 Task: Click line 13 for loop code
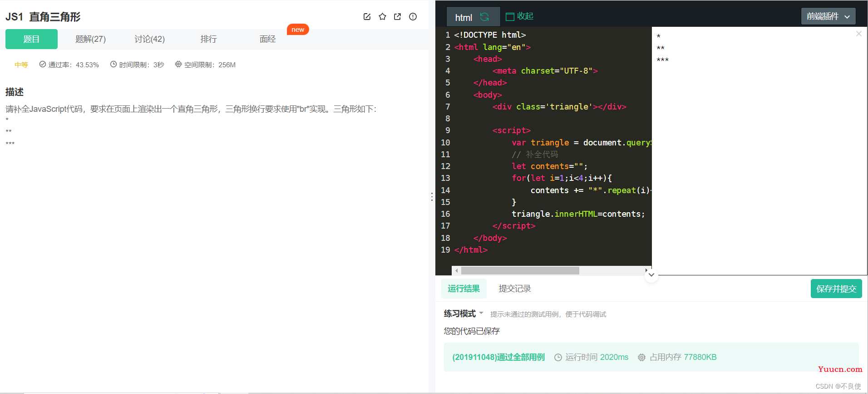click(x=562, y=178)
